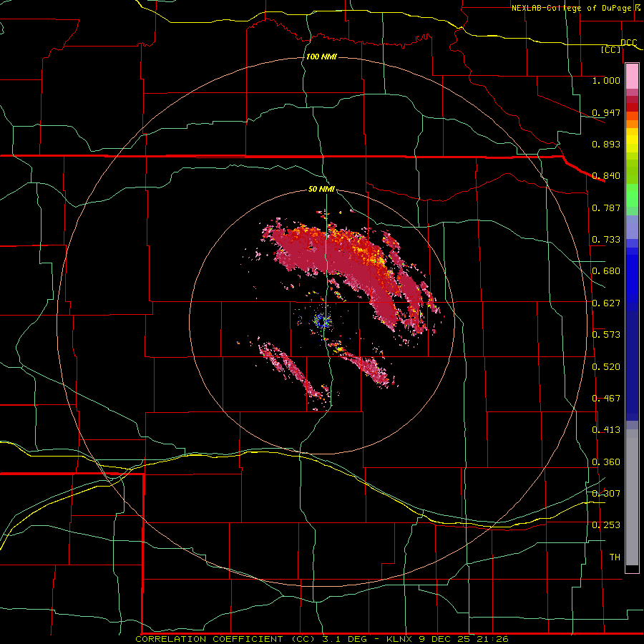Select the 0.733 scale value
644x644 pixels.
606,240
